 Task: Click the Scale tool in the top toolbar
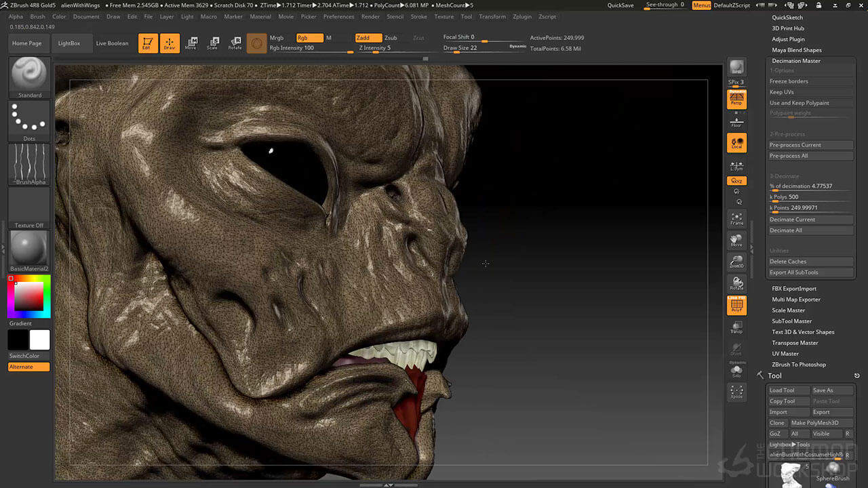point(212,43)
